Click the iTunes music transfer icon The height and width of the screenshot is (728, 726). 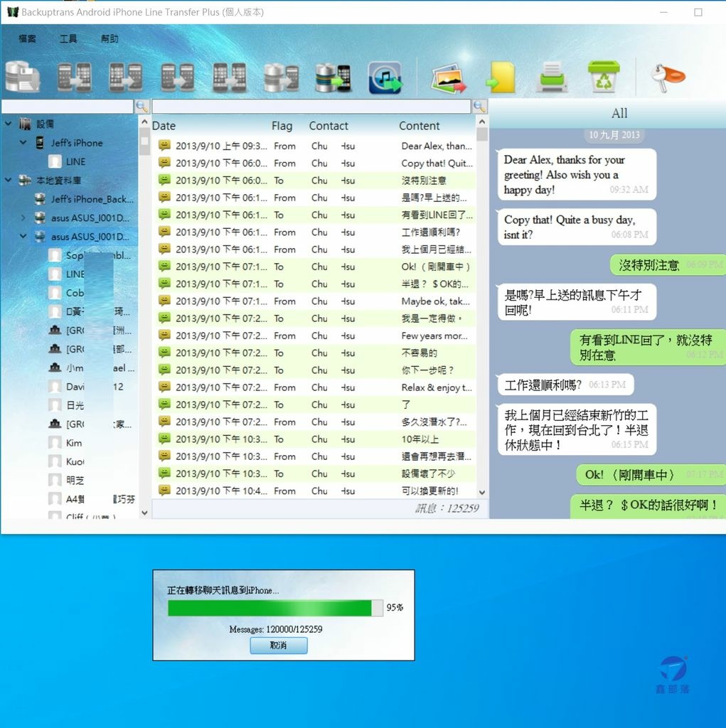click(385, 77)
